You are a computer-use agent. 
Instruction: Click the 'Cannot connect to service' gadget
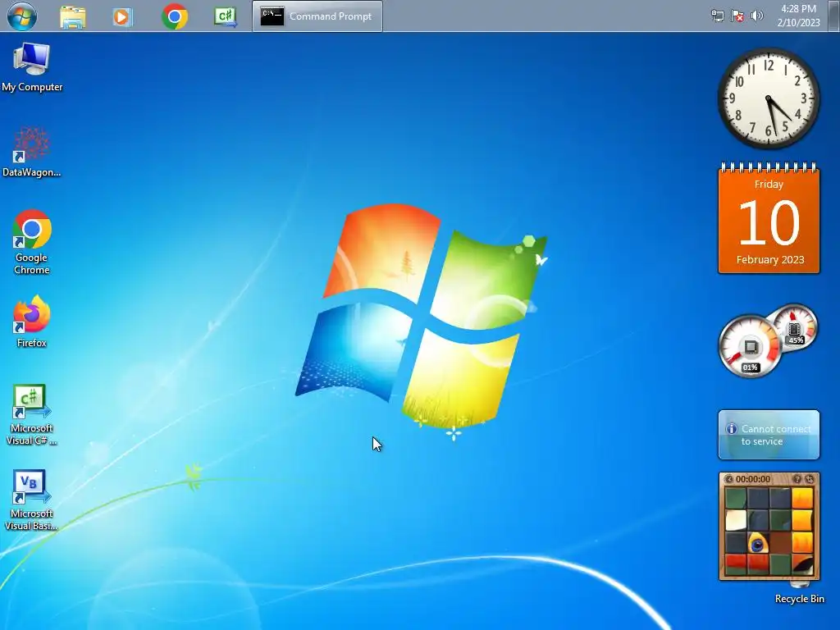[769, 435]
